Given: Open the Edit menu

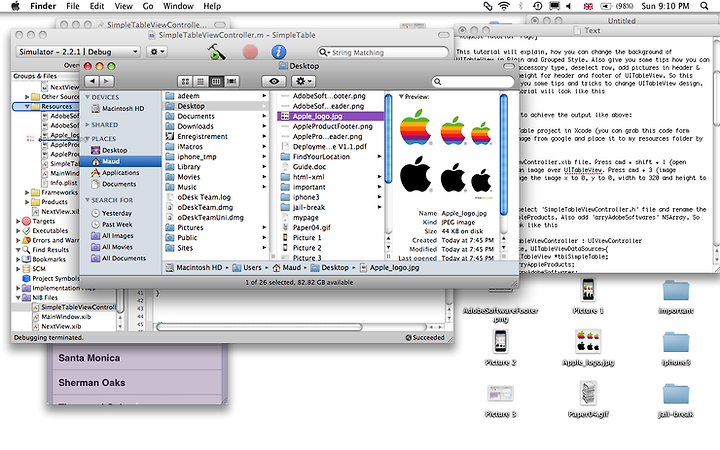Looking at the screenshot, I should coord(96,6).
